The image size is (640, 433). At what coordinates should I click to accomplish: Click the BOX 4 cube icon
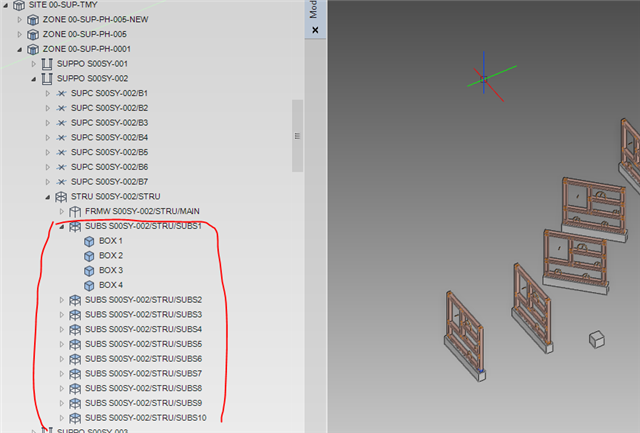(x=89, y=285)
